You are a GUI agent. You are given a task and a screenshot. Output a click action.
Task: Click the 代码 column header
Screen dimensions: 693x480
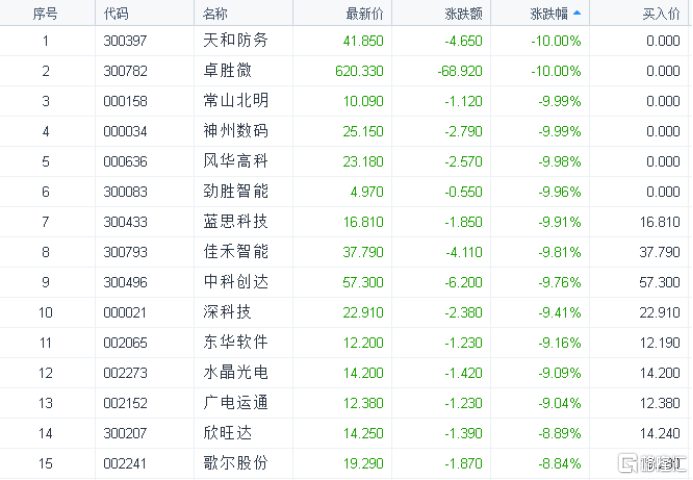116,14
